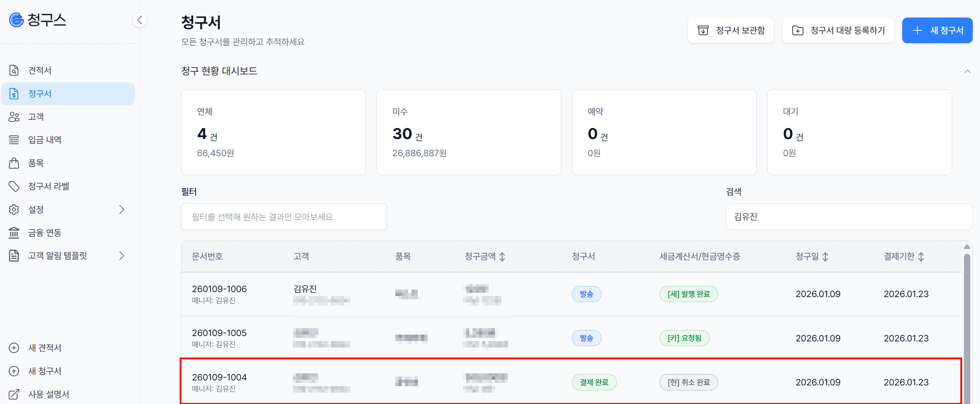Open 사용 설명서 external link icon
This screenshot has width=980, height=404.
pos(14,394)
